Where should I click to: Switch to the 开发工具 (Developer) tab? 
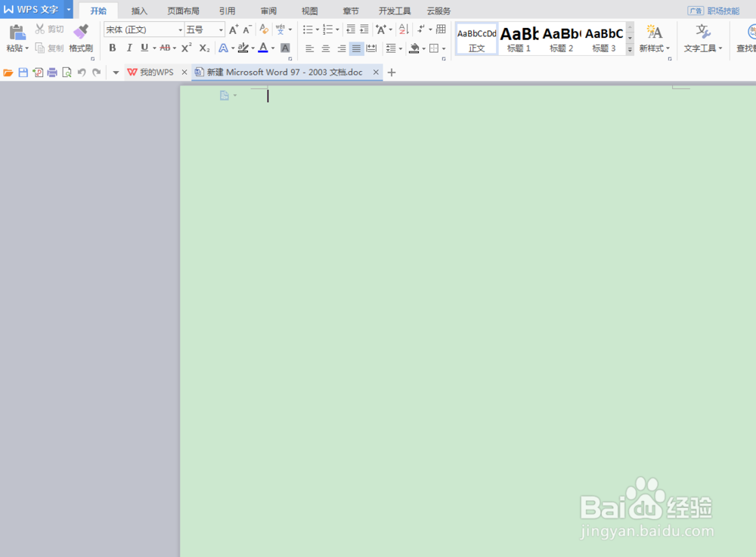[x=395, y=11]
